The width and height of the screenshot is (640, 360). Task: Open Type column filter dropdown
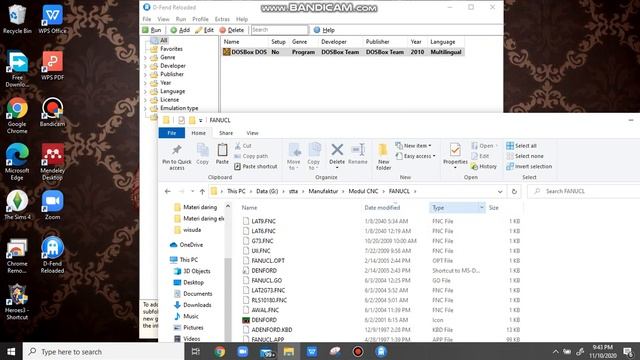(482, 208)
